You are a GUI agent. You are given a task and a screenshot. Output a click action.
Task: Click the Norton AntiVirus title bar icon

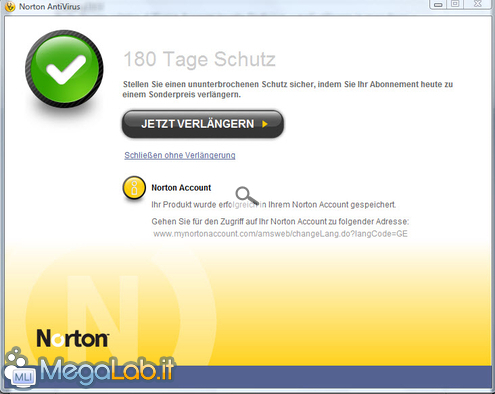click(10, 6)
